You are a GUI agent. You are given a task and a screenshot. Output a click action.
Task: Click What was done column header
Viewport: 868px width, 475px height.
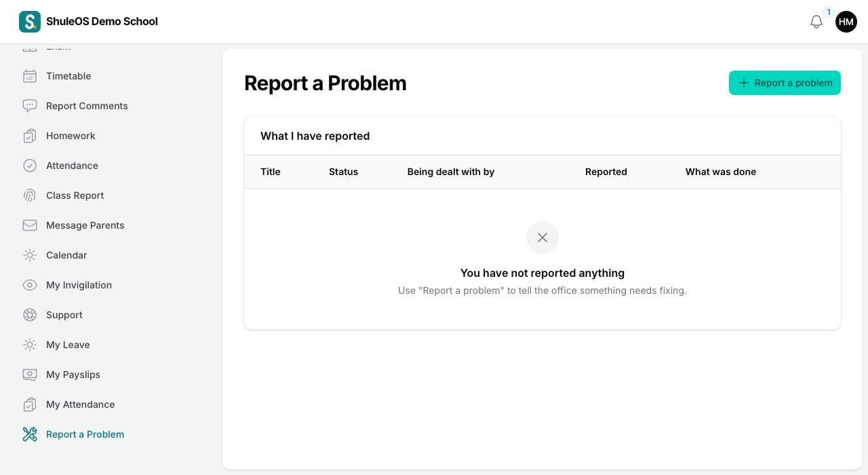click(721, 172)
